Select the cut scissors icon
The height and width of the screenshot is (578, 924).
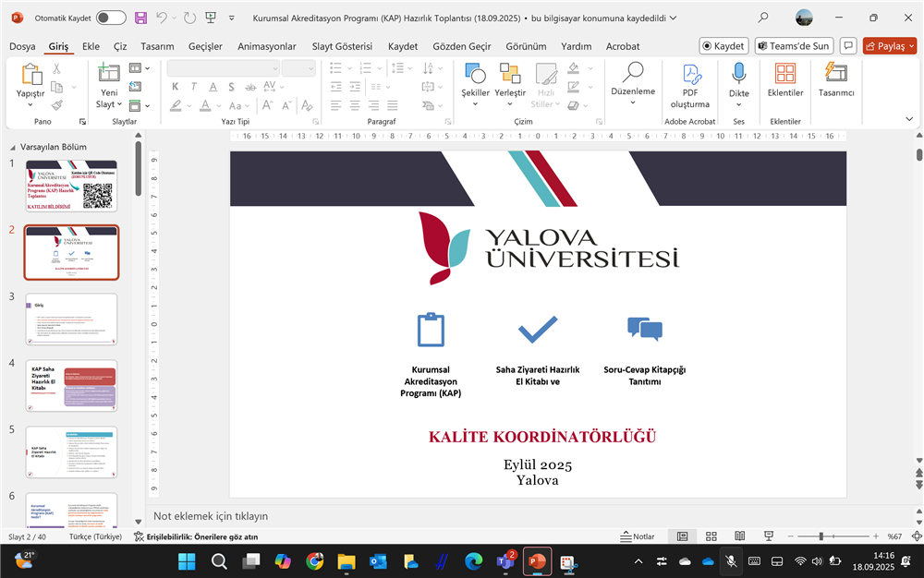[x=56, y=68]
